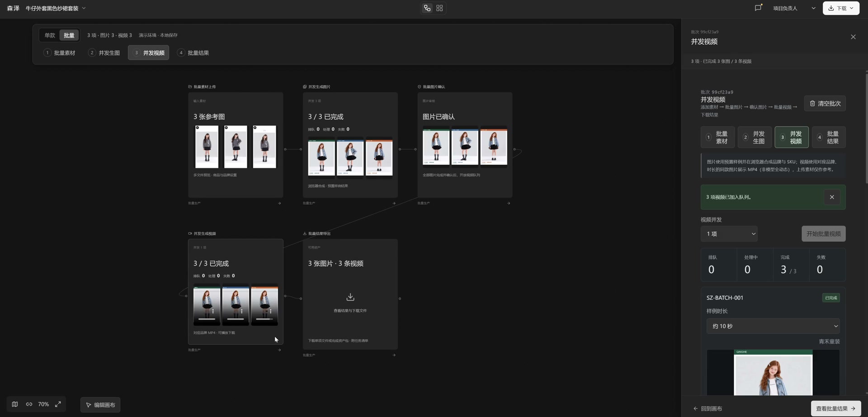Click the 清空批次 button

825,104
